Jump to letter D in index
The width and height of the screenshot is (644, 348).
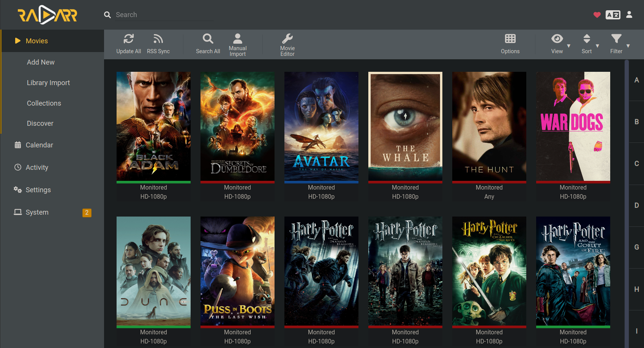click(x=636, y=206)
